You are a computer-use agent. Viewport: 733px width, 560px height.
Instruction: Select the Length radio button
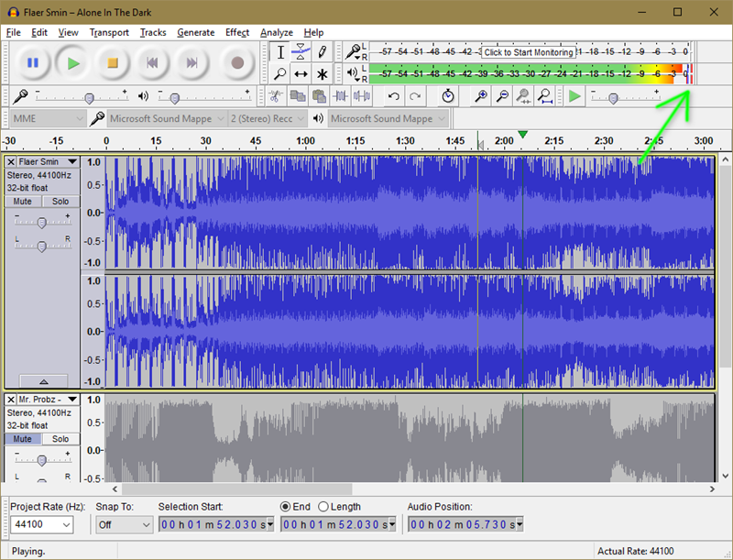pyautogui.click(x=323, y=507)
